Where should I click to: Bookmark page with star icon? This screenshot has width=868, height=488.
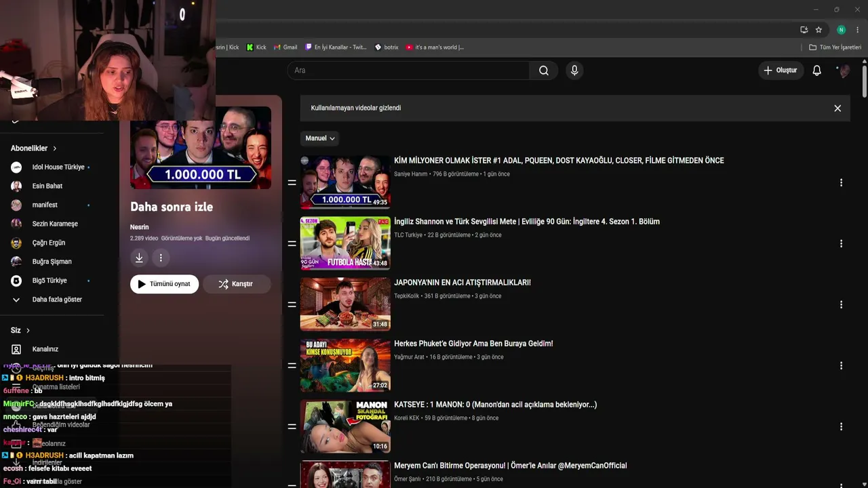pyautogui.click(x=818, y=30)
